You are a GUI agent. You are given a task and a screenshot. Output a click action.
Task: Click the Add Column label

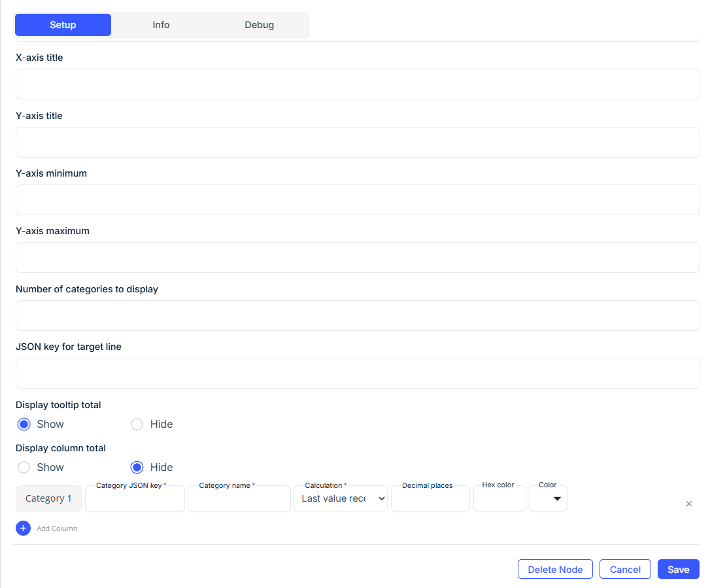pos(57,528)
